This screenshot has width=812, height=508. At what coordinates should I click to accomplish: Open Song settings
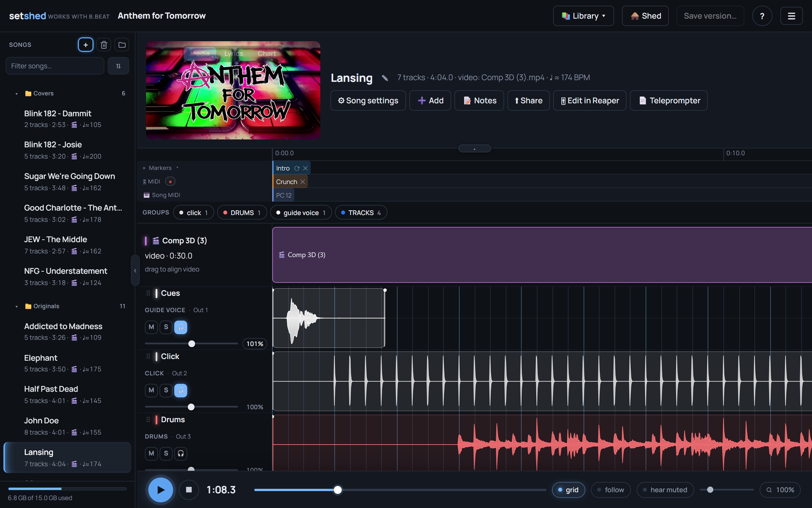tap(368, 100)
